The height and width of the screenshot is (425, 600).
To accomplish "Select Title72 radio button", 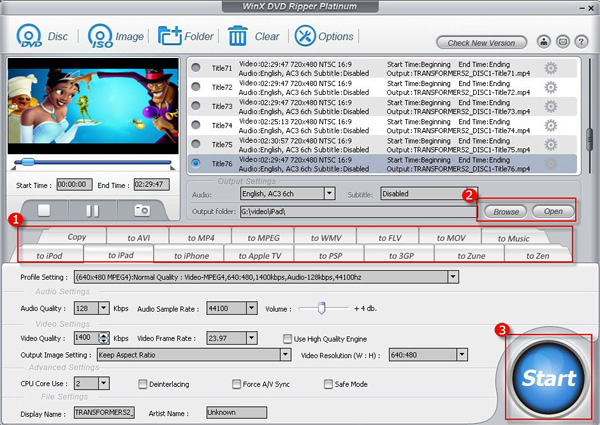I will click(196, 87).
